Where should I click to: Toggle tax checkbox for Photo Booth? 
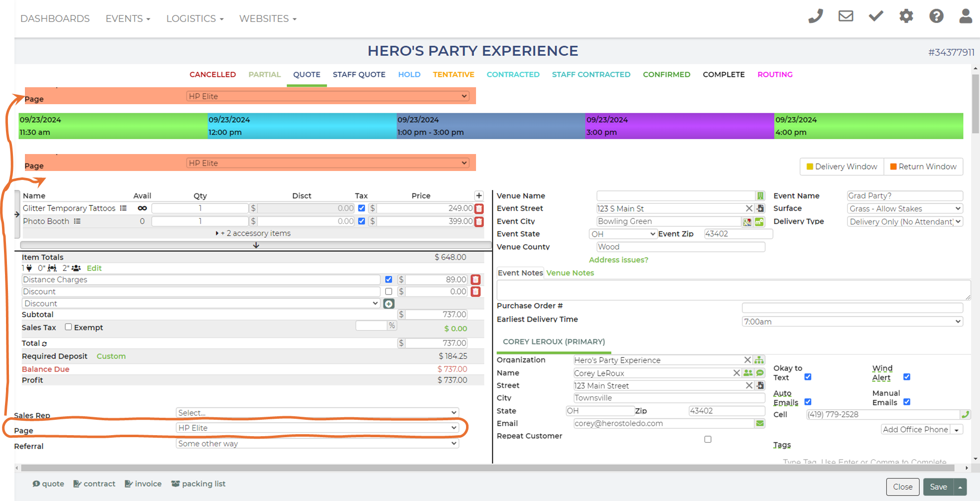point(362,221)
